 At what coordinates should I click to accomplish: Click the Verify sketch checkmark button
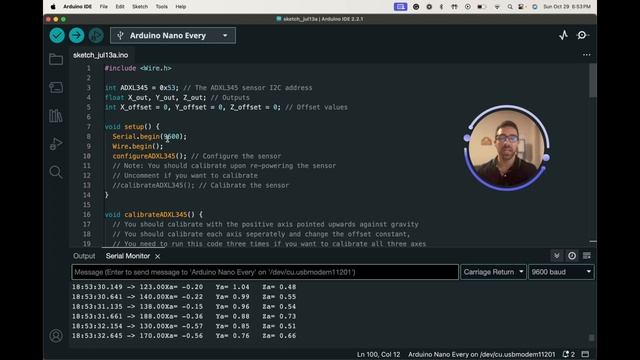coord(57,36)
